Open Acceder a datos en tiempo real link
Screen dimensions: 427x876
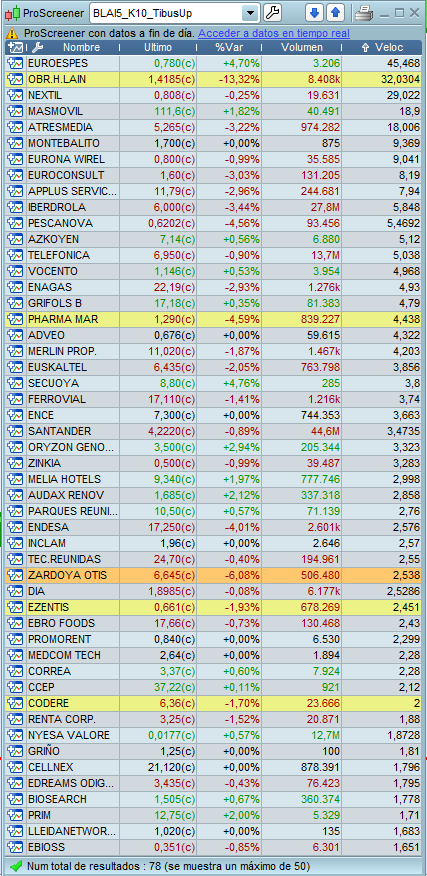274,34
